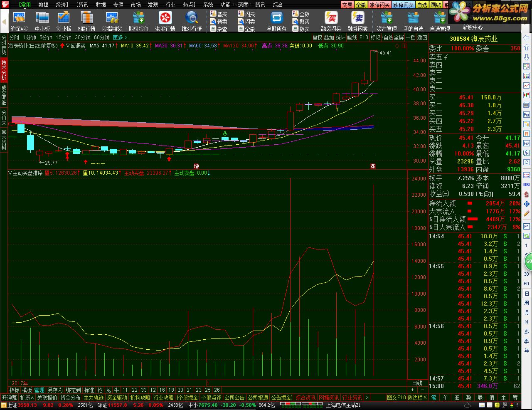Select the 年 yearly period in right sidebar
Image resolution: width=532 pixels, height=410 pixels.
point(527,351)
